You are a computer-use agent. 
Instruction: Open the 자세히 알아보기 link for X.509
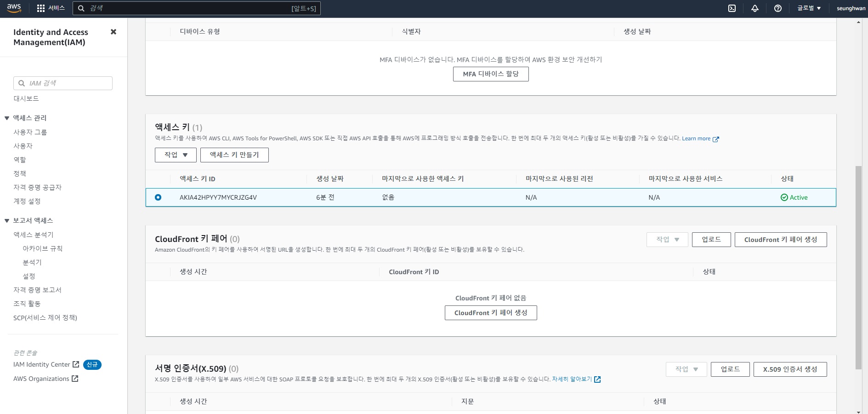pyautogui.click(x=572, y=379)
